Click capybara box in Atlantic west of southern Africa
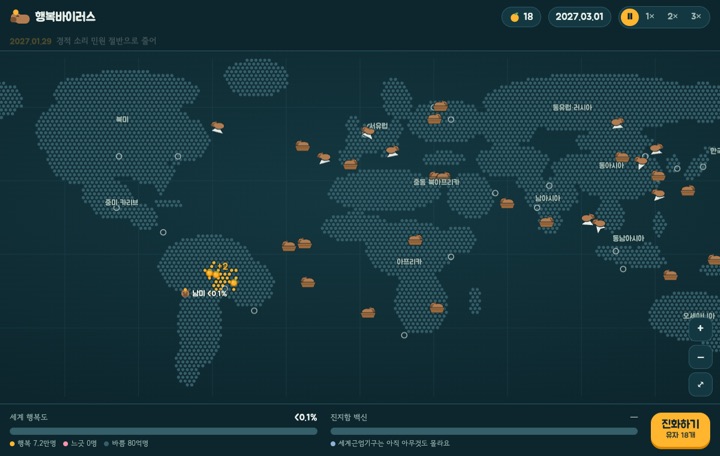Viewport: 720px width, 456px height. click(368, 313)
